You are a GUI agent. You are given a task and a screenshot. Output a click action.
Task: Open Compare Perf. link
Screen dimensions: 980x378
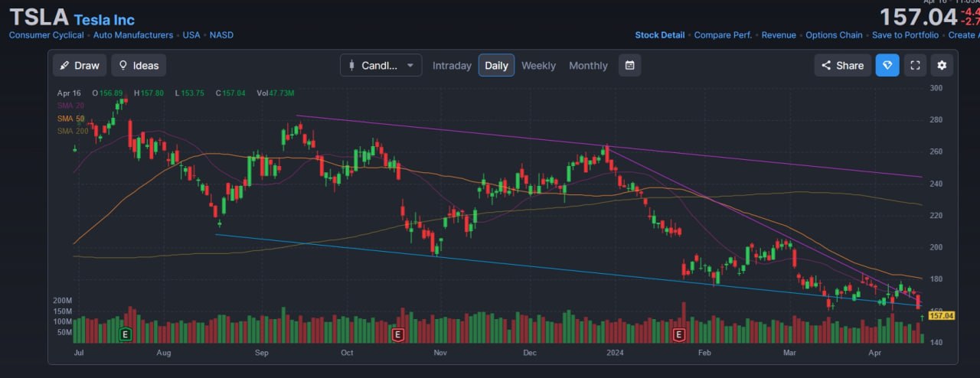(x=723, y=35)
